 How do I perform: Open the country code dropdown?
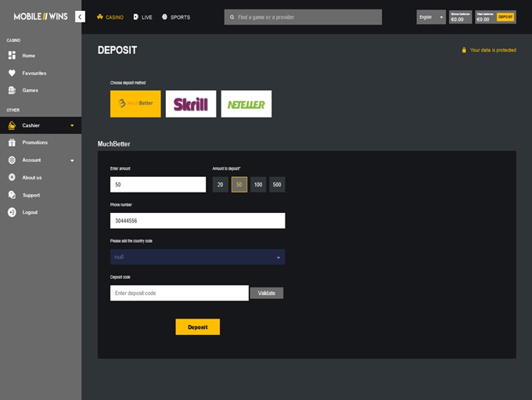pos(197,257)
